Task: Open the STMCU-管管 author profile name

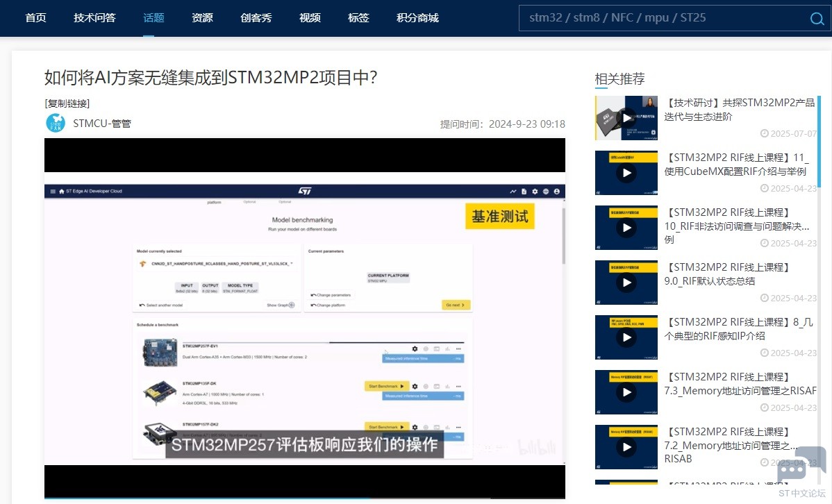Action: 102,123
